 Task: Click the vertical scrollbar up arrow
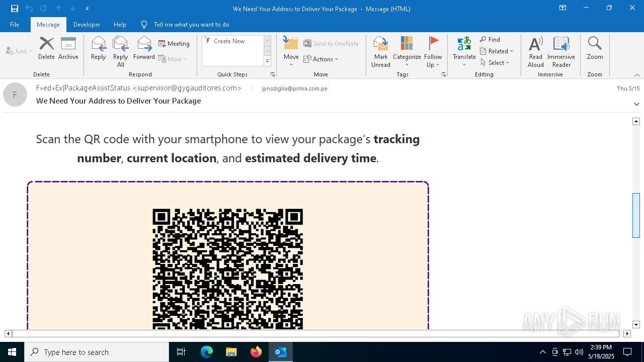click(x=636, y=121)
